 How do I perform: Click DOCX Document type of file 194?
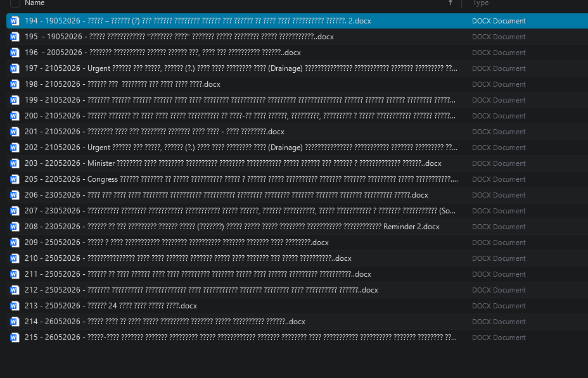(x=499, y=21)
